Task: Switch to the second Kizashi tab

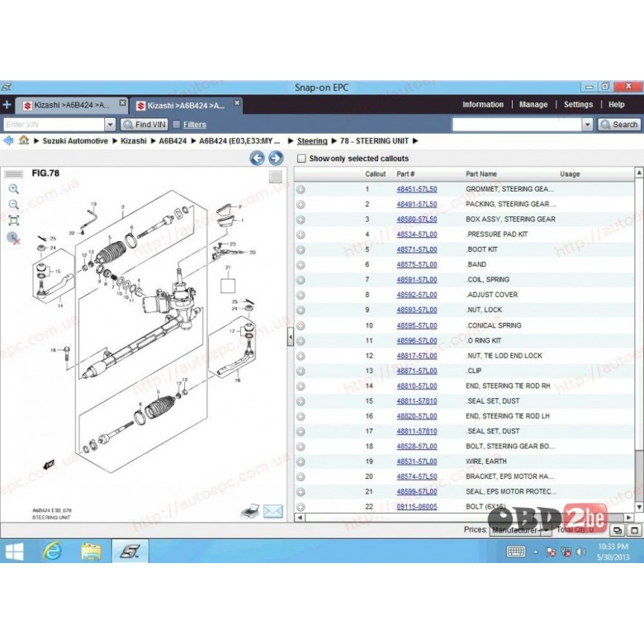Action: pyautogui.click(x=186, y=106)
